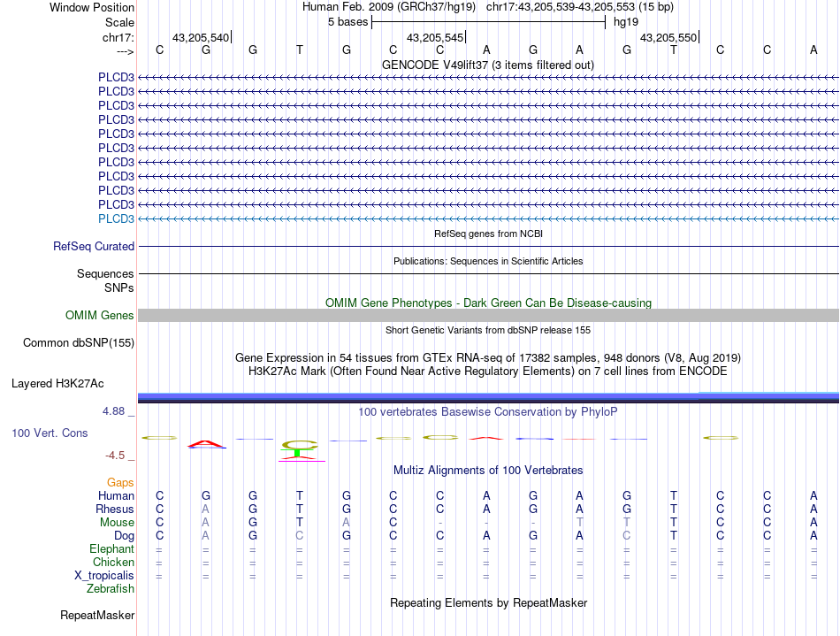Click the Window Position label
This screenshot has width=840, height=636.
tap(92, 7)
